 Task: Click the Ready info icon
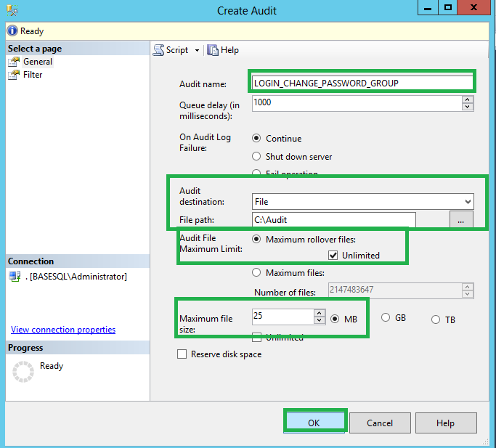click(12, 30)
